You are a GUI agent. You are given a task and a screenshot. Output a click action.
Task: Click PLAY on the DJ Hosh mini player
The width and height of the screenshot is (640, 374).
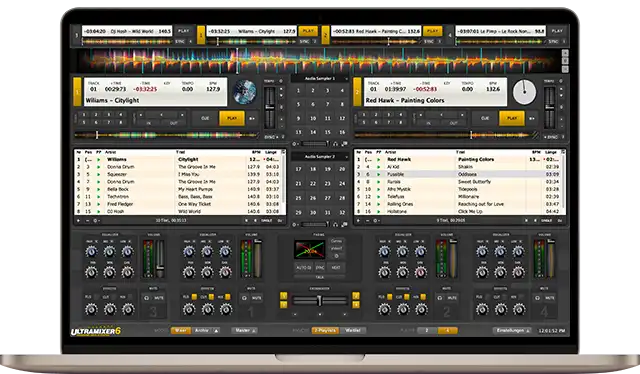click(184, 31)
